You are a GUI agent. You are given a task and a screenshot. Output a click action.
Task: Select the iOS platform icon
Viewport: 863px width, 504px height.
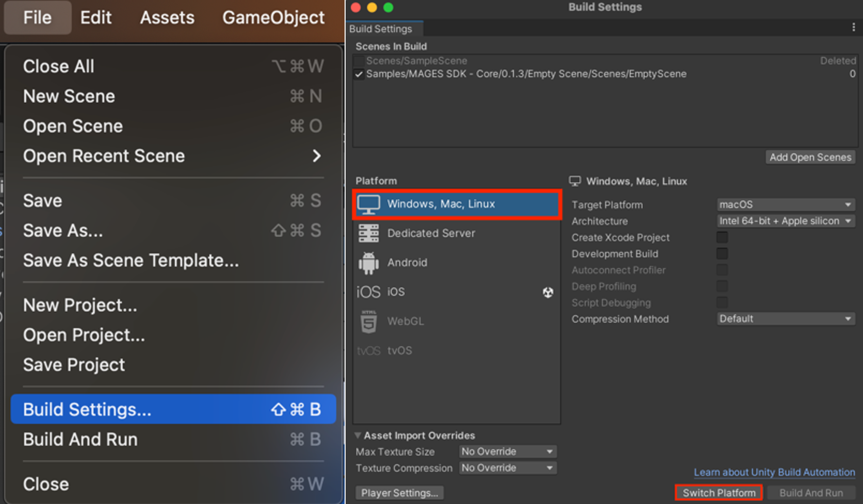point(368,292)
